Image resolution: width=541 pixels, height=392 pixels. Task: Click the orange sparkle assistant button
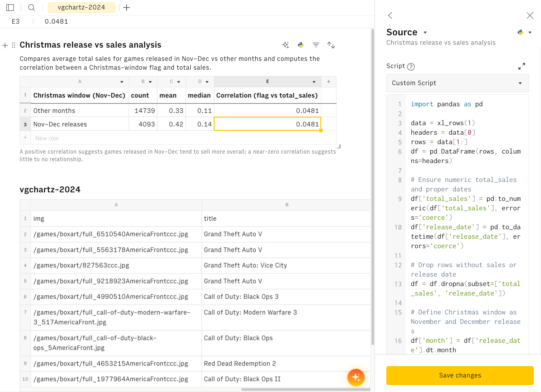[356, 377]
